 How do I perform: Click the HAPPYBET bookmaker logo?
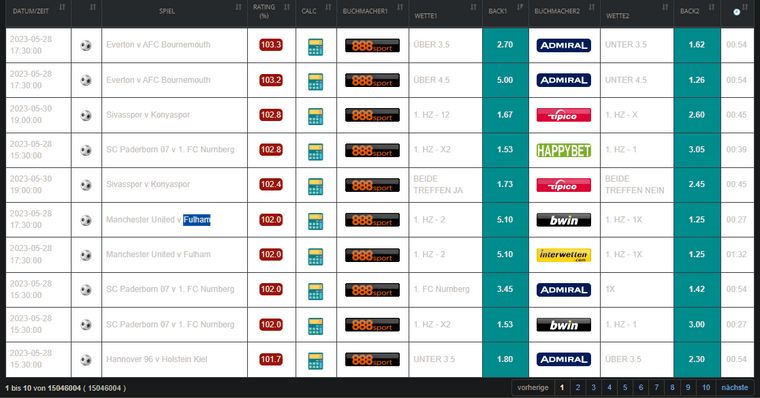pyautogui.click(x=564, y=150)
